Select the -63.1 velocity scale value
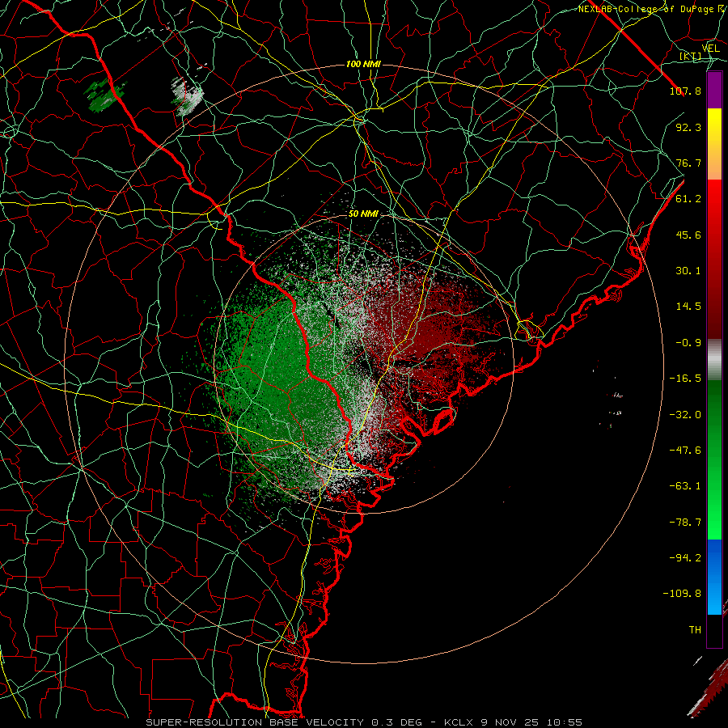 point(685,486)
